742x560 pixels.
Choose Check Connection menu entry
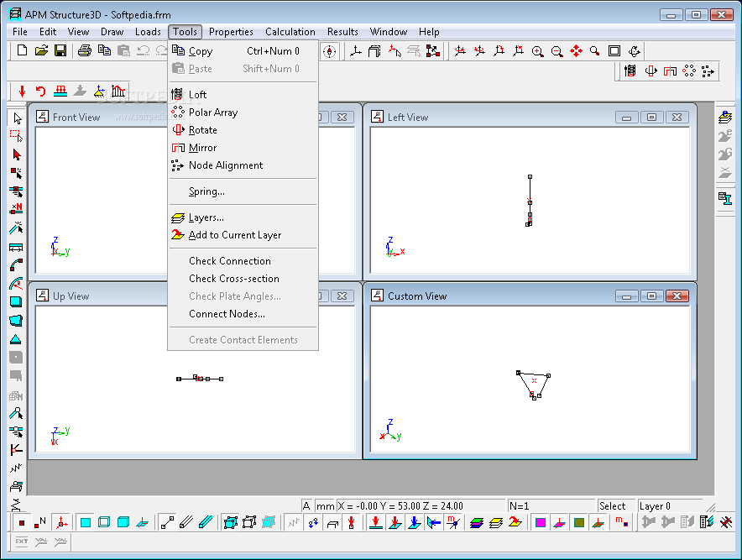(x=243, y=261)
